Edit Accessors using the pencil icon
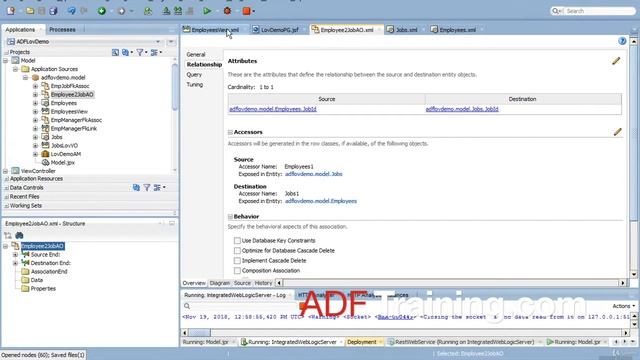 coord(617,132)
